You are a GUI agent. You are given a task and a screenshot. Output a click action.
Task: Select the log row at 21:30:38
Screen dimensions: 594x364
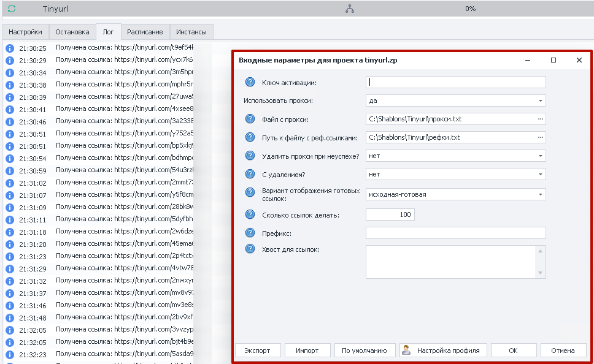point(99,85)
